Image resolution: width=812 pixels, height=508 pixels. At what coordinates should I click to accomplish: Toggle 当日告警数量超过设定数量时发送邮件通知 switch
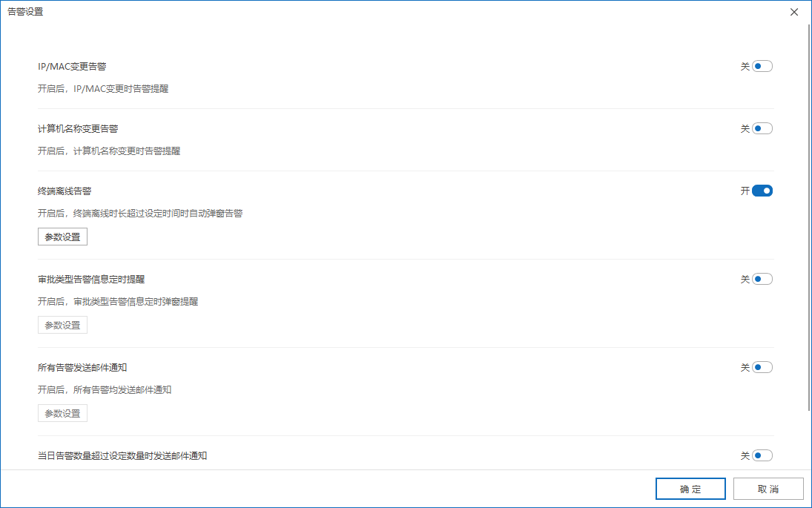tap(762, 455)
